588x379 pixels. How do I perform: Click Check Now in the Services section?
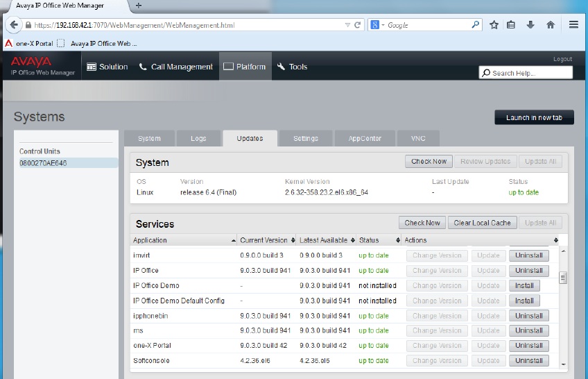point(422,223)
